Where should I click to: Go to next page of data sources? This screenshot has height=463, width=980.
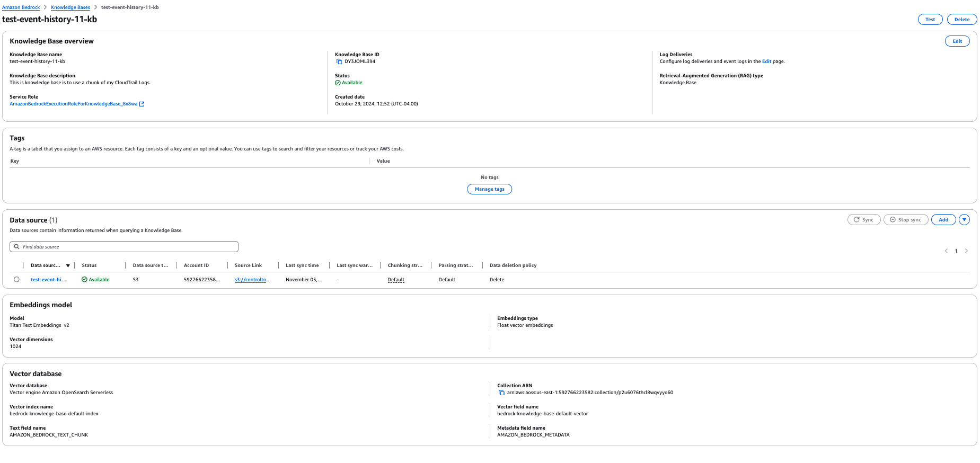click(966, 251)
